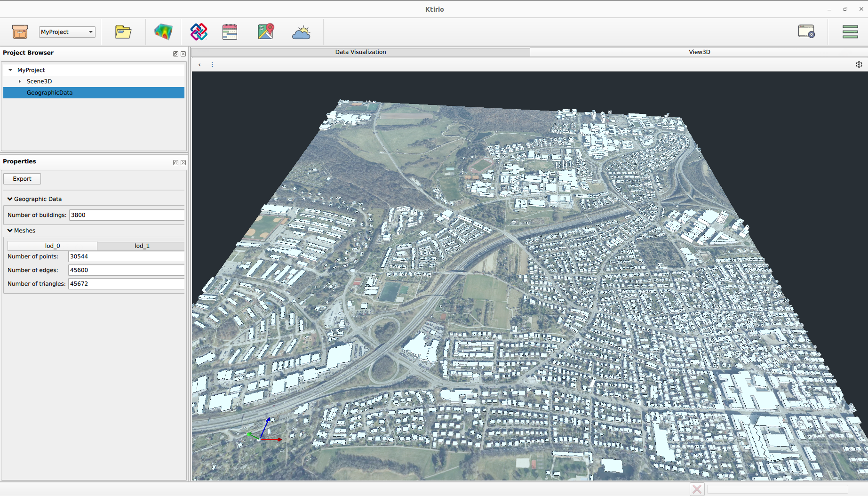The height and width of the screenshot is (496, 868).
Task: Click the status bar progress field
Action: (777, 489)
